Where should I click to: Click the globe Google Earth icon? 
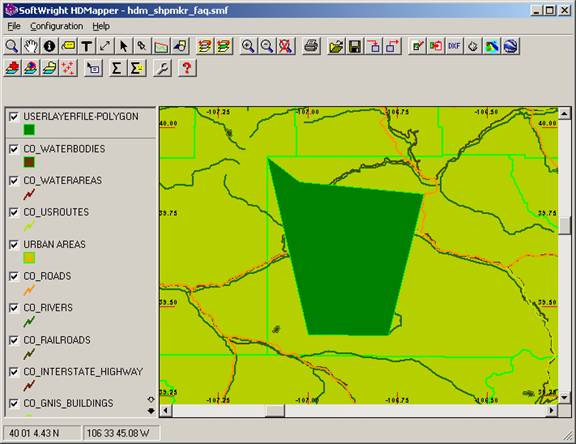(511, 46)
